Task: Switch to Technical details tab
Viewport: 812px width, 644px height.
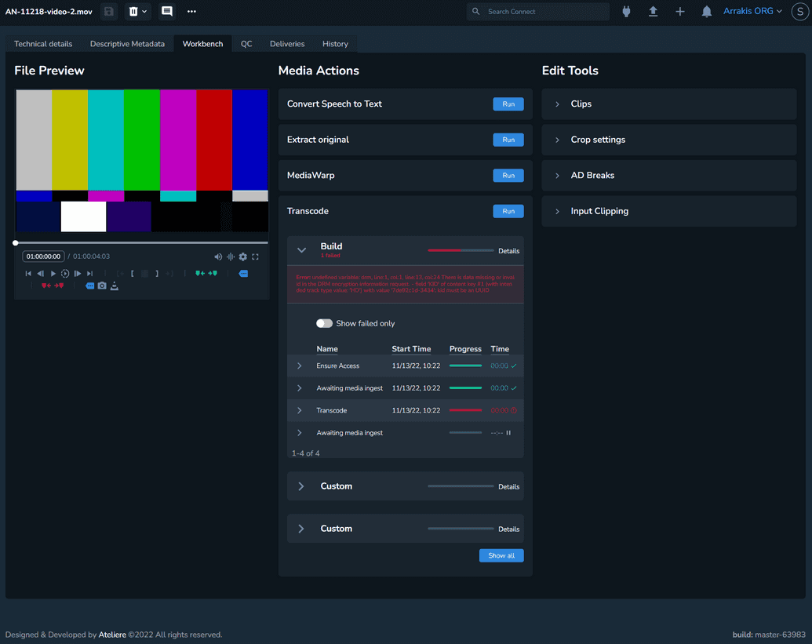Action: 43,44
